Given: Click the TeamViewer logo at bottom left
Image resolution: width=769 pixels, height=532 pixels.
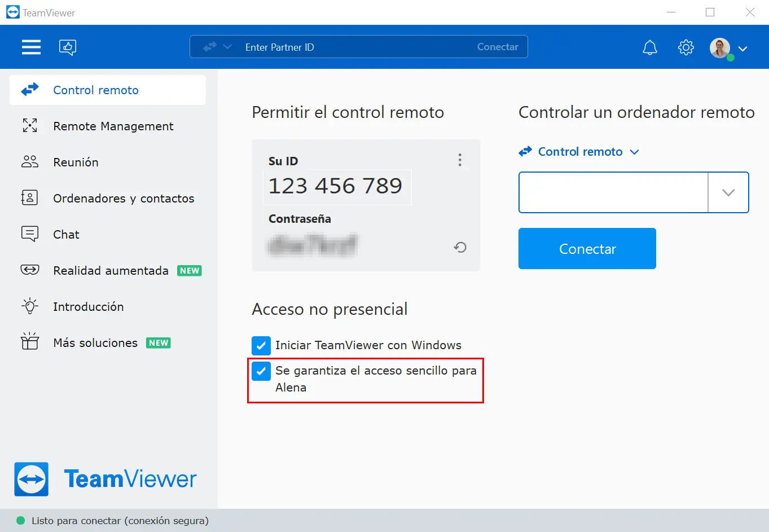Looking at the screenshot, I should pyautogui.click(x=105, y=480).
